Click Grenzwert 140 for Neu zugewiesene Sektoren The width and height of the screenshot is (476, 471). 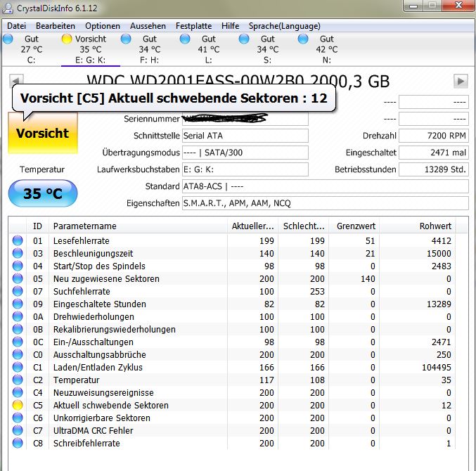[368, 278]
